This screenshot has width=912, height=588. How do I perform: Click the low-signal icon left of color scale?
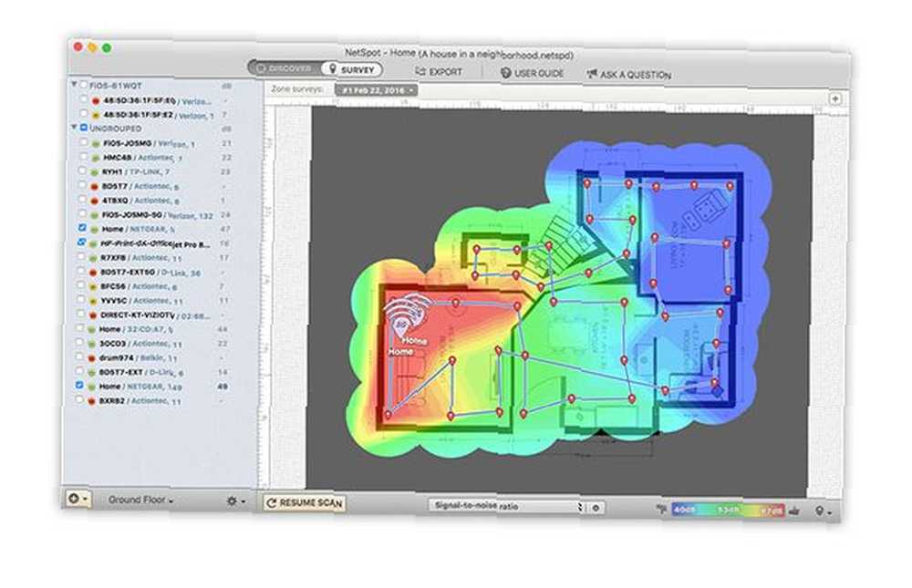(x=661, y=510)
